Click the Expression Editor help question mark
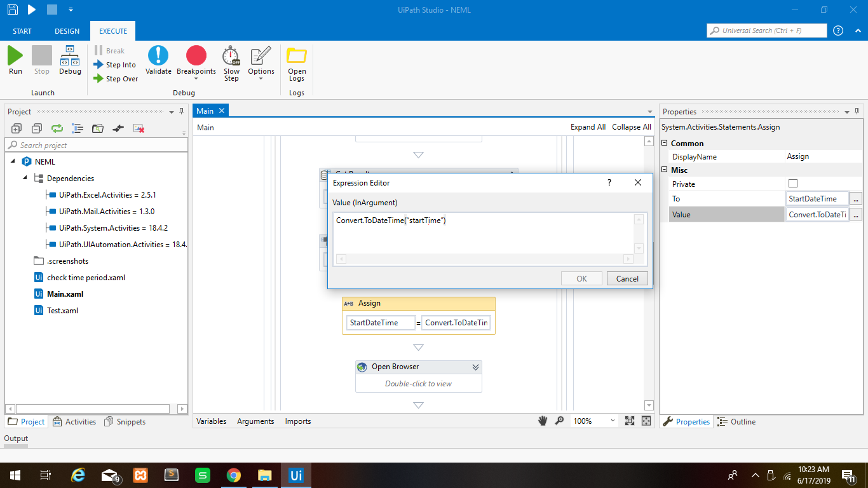868x488 pixels. click(x=609, y=182)
